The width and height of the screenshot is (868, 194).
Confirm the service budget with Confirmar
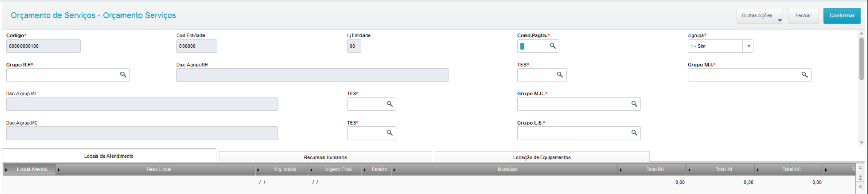point(842,16)
